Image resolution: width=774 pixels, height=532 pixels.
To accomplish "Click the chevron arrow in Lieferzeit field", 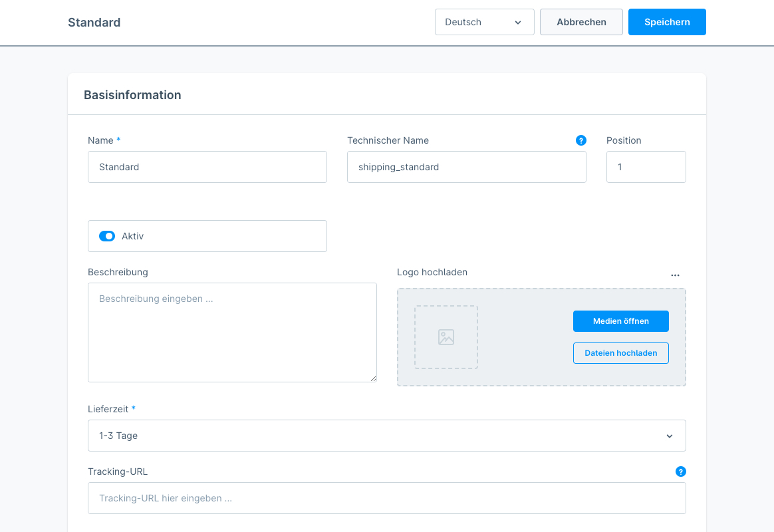I will [x=669, y=436].
